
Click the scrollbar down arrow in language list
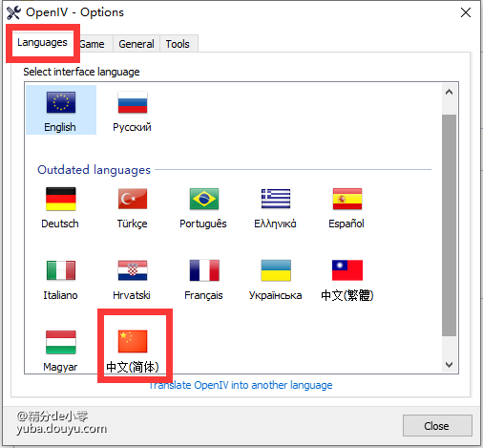(449, 365)
